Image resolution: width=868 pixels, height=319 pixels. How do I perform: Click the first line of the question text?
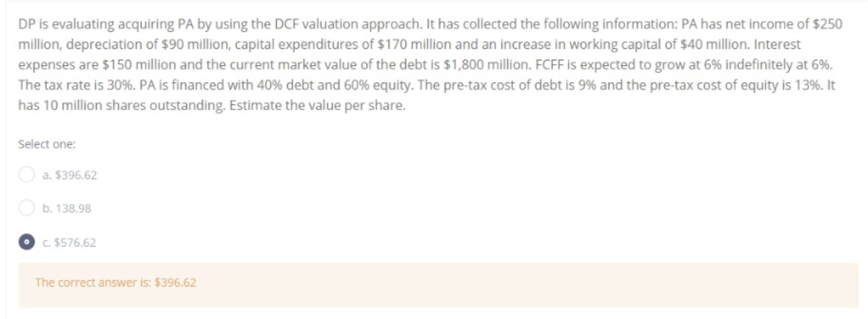pyautogui.click(x=424, y=23)
